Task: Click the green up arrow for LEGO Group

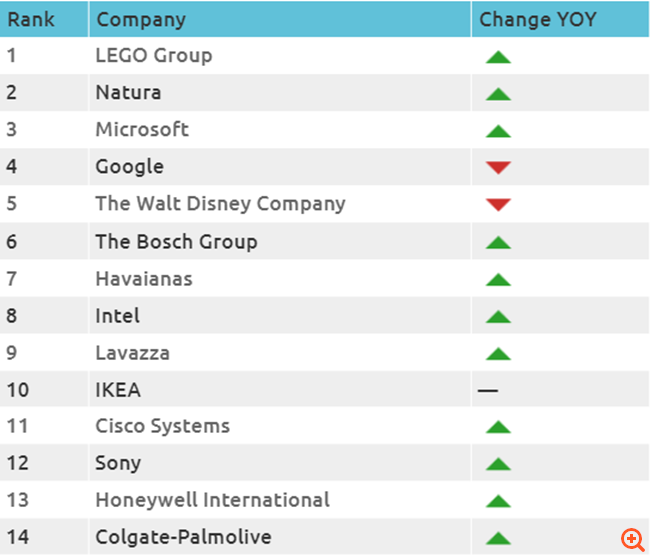Action: click(x=498, y=57)
